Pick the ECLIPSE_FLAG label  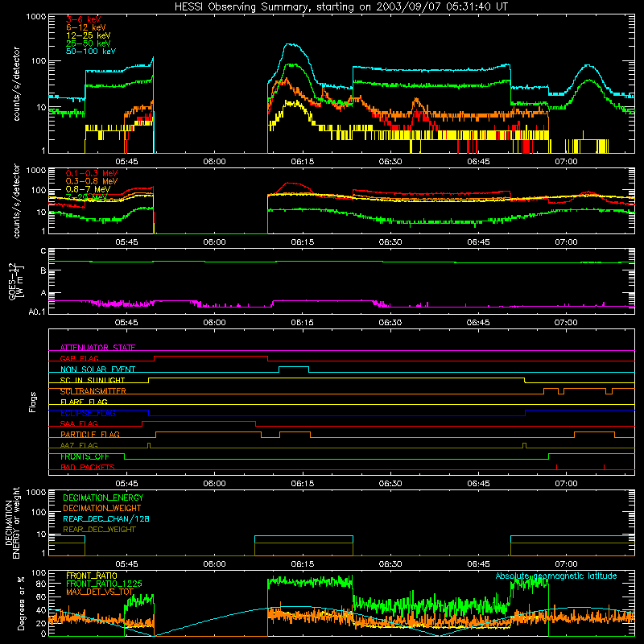coord(88,413)
